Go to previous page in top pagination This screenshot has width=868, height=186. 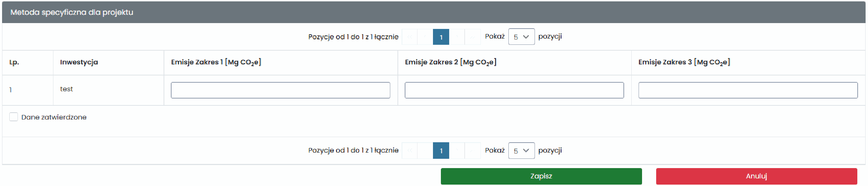[425, 37]
